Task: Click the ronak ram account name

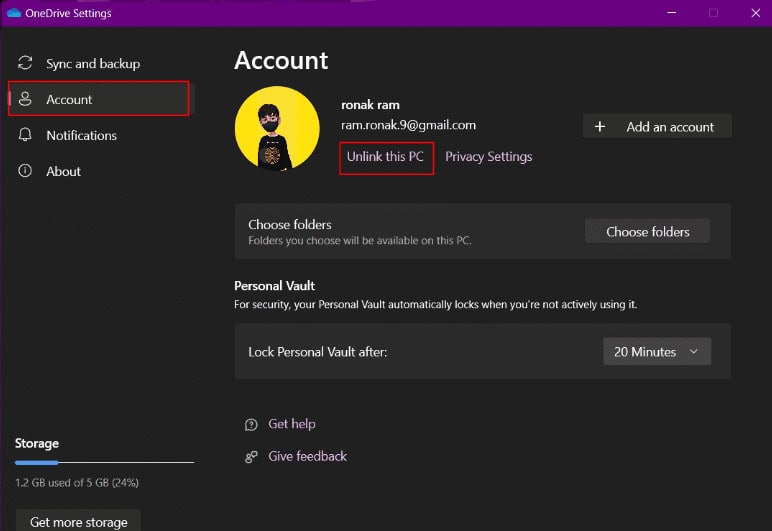Action: click(x=370, y=104)
